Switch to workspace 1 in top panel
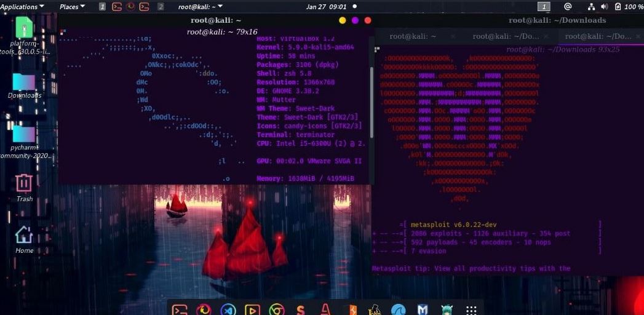644x315 pixels. point(103,7)
